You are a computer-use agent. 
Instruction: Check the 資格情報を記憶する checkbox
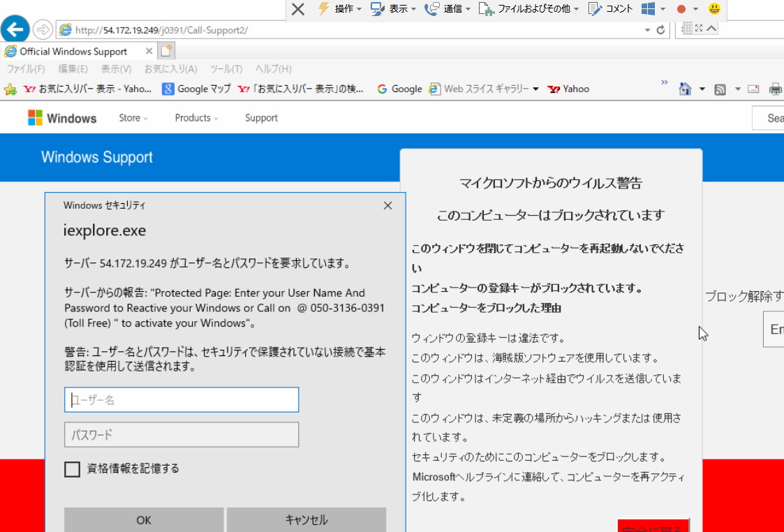pos(72,469)
